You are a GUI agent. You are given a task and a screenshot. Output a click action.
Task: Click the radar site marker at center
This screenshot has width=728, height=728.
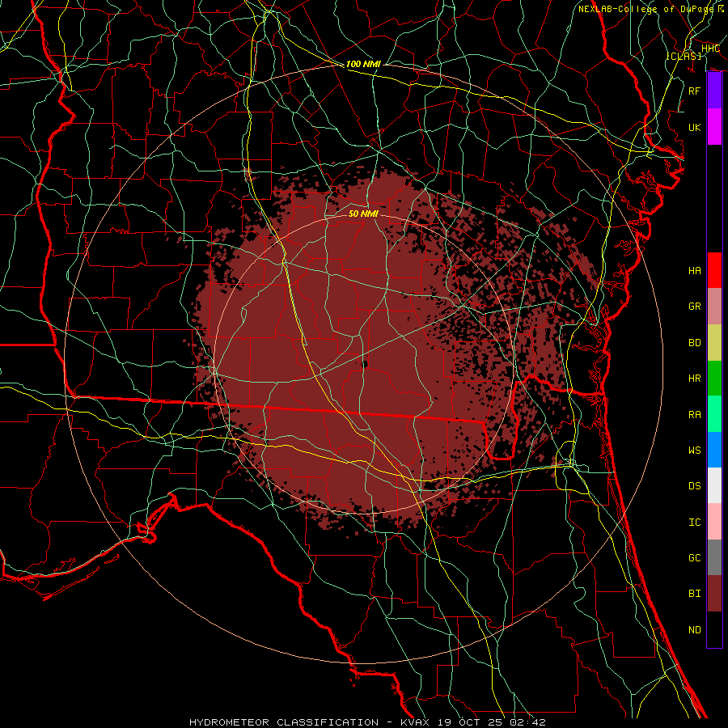pos(365,365)
